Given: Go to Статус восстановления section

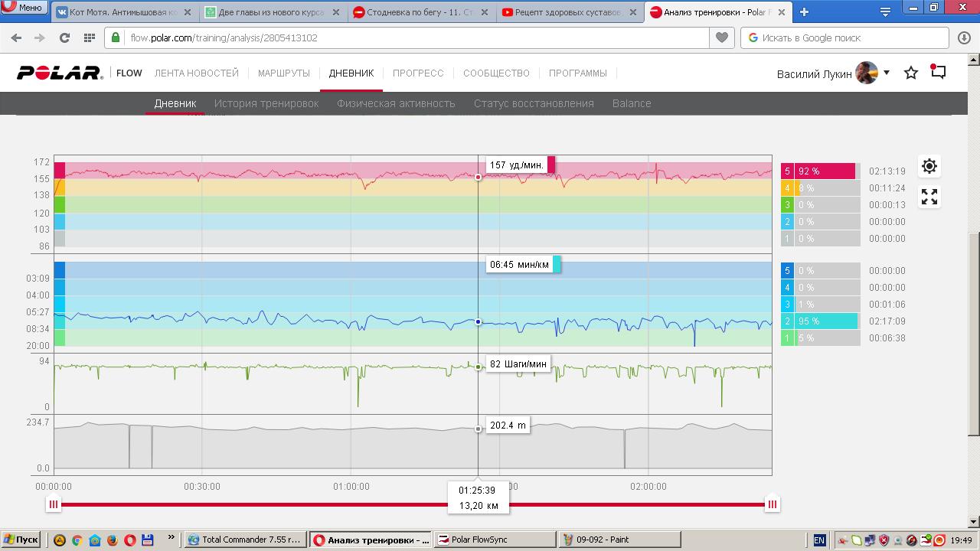Looking at the screenshot, I should [x=533, y=103].
